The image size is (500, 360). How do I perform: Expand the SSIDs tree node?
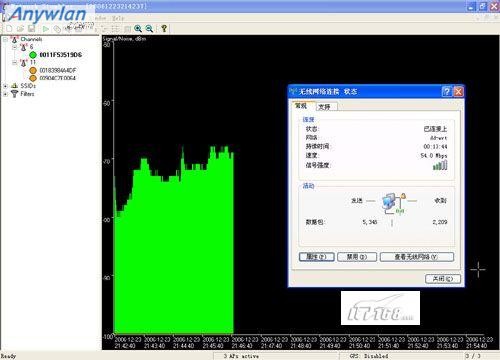tap(5, 86)
